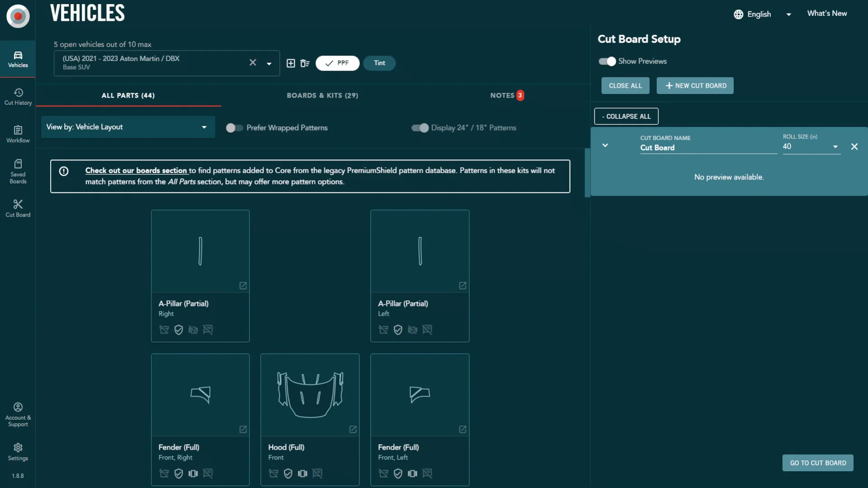
Task: Remove the Cut Board panel with X
Action: [854, 146]
